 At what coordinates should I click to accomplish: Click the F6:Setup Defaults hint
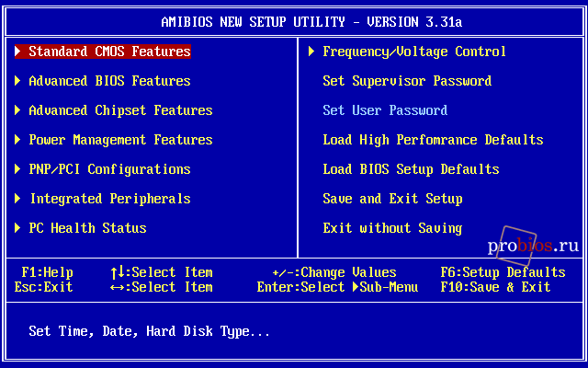(503, 272)
